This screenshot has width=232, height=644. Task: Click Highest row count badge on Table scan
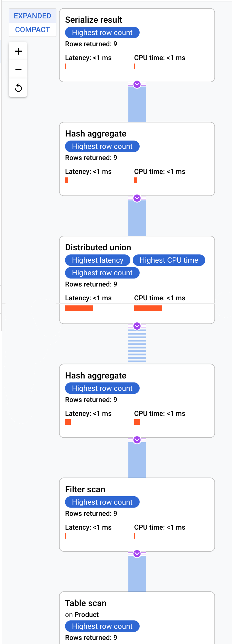(102, 626)
